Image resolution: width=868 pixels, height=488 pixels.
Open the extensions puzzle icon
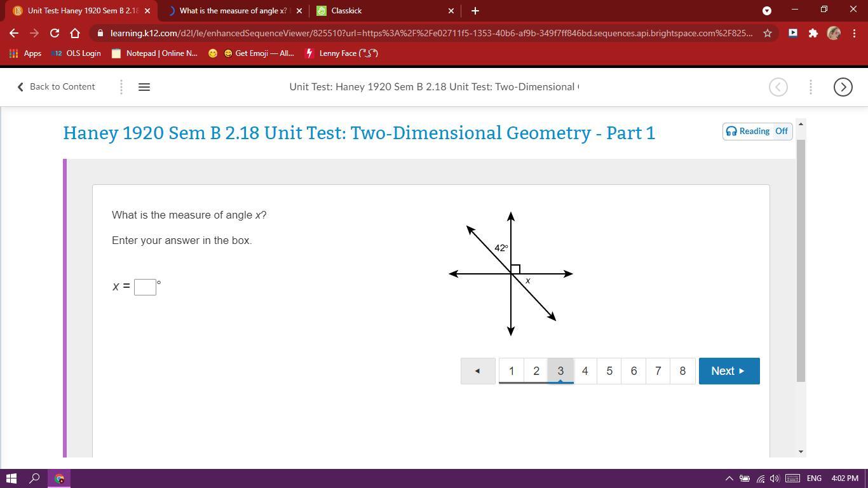pos(813,33)
